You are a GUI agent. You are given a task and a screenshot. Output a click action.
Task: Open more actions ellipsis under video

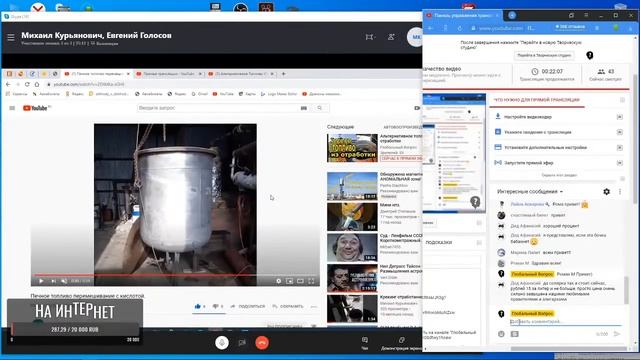point(314,306)
